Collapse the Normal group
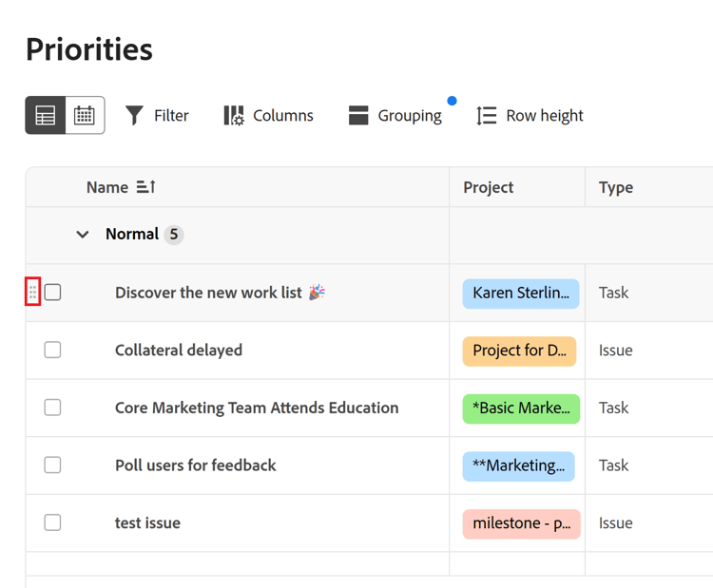The width and height of the screenshot is (713, 588). pyautogui.click(x=83, y=235)
